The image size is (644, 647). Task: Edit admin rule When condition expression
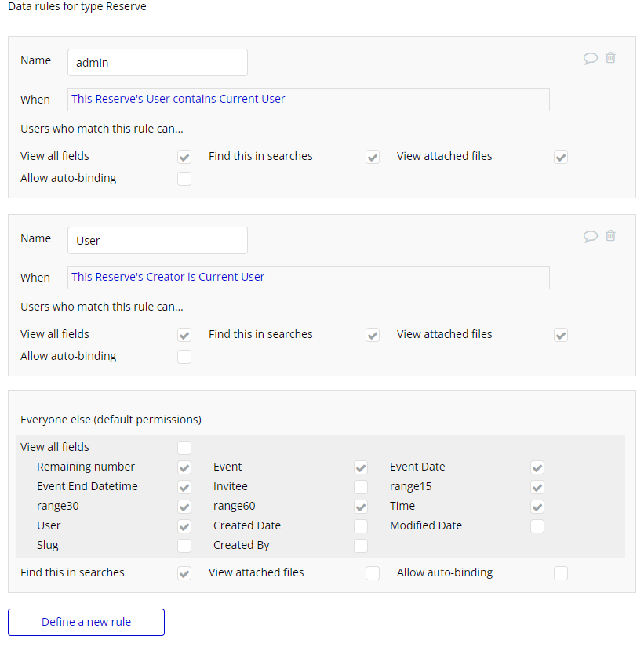(x=308, y=100)
